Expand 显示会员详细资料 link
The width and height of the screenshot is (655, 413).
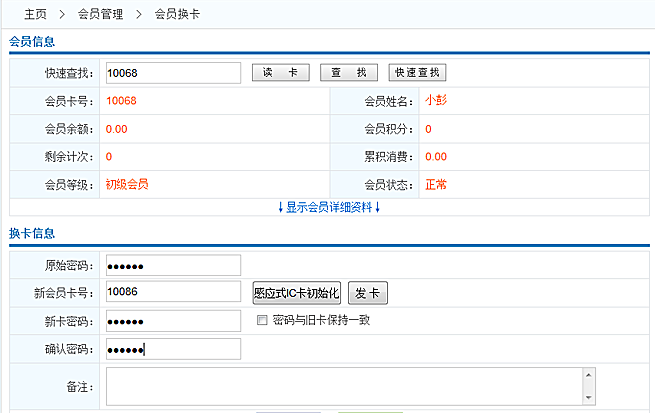coord(329,207)
